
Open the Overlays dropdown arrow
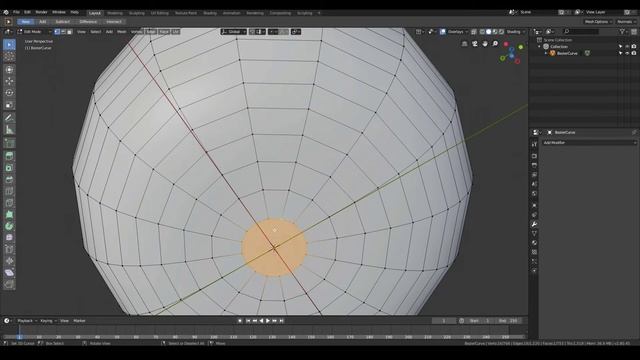(467, 31)
